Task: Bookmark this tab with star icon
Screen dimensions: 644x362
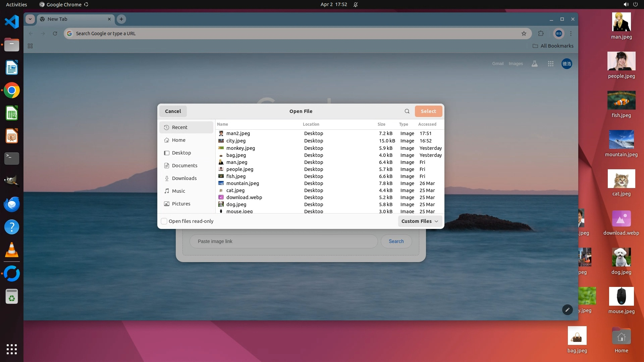Action: (x=524, y=34)
